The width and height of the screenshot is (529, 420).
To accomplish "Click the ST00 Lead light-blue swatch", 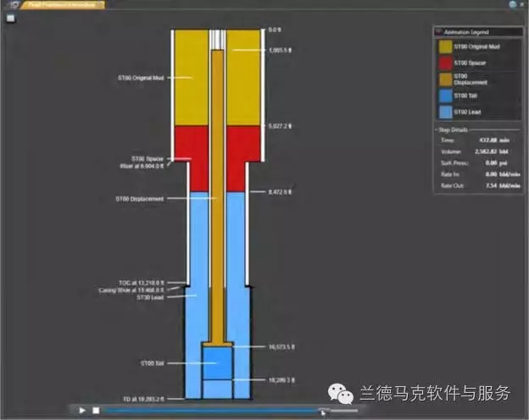I will click(x=444, y=113).
